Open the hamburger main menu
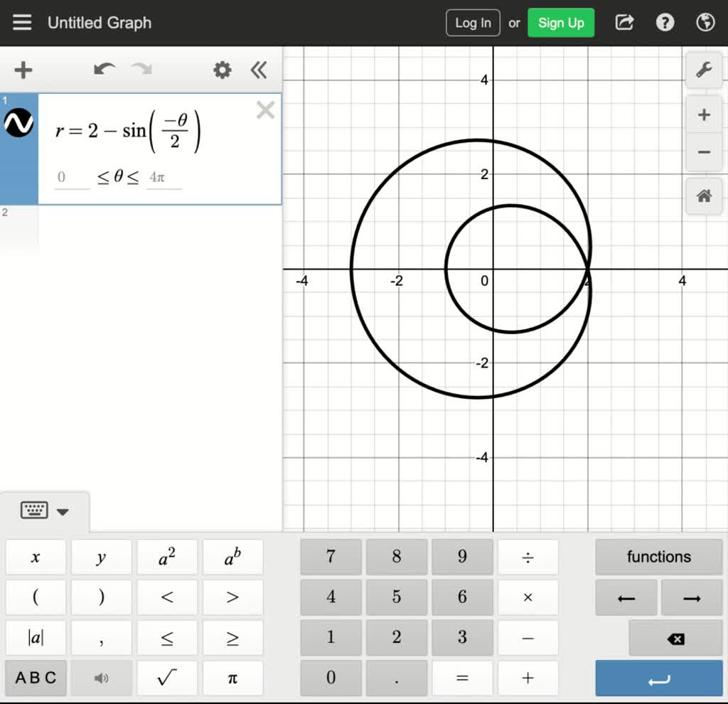This screenshot has height=704, width=728. (22, 23)
